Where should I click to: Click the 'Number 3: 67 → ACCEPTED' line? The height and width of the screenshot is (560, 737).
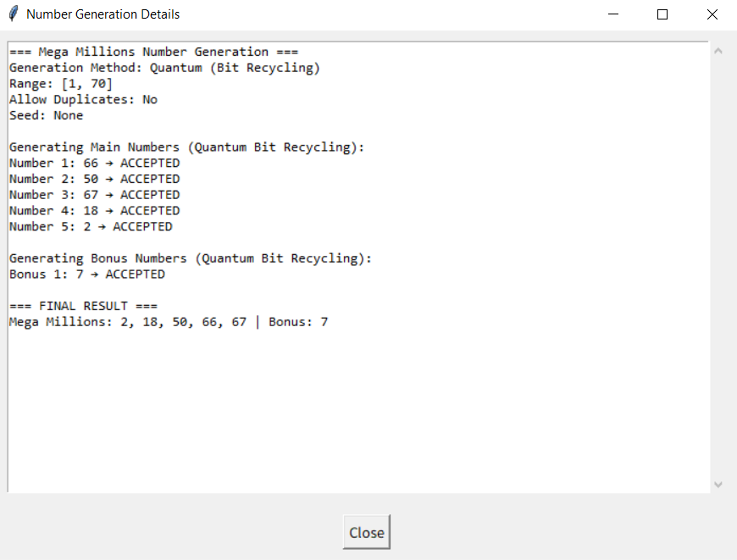[95, 195]
